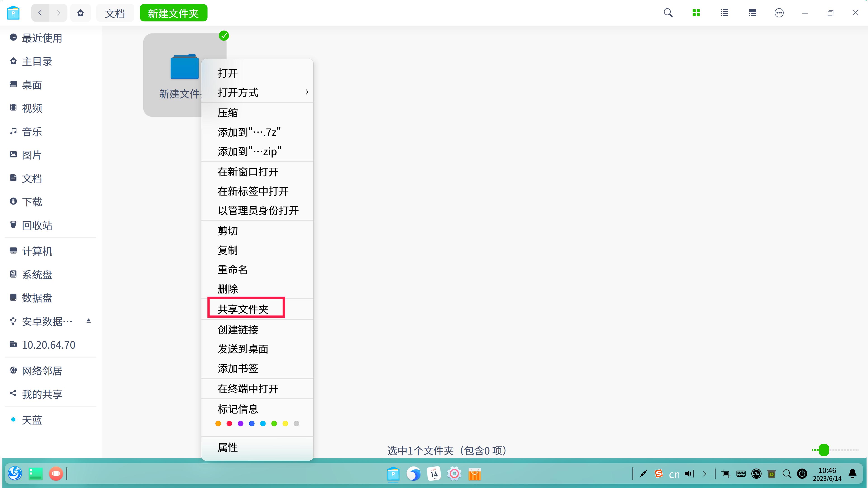Select 在新窗口打开

click(x=257, y=172)
